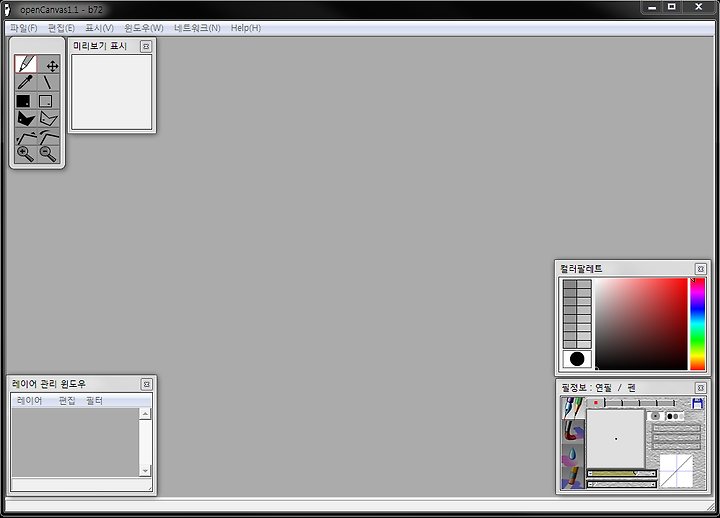Click the third textured brush parameter slider
720x518 pixels.
pyautogui.click(x=676, y=446)
